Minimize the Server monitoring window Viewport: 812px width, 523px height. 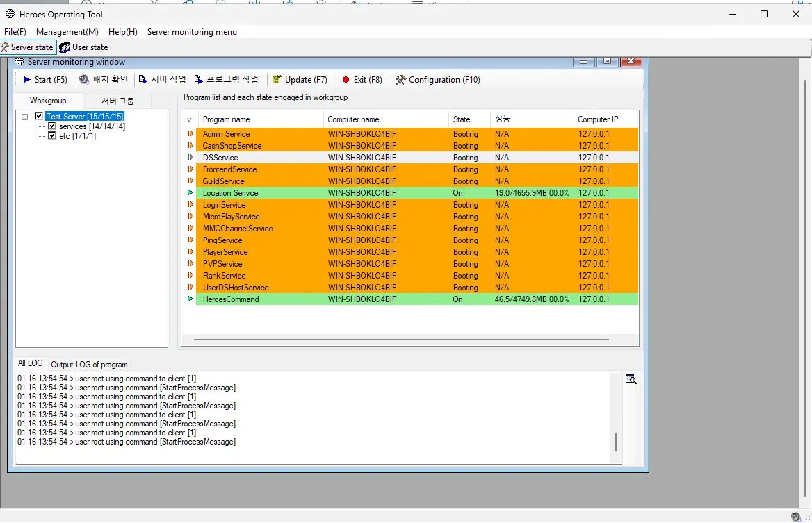pos(584,62)
